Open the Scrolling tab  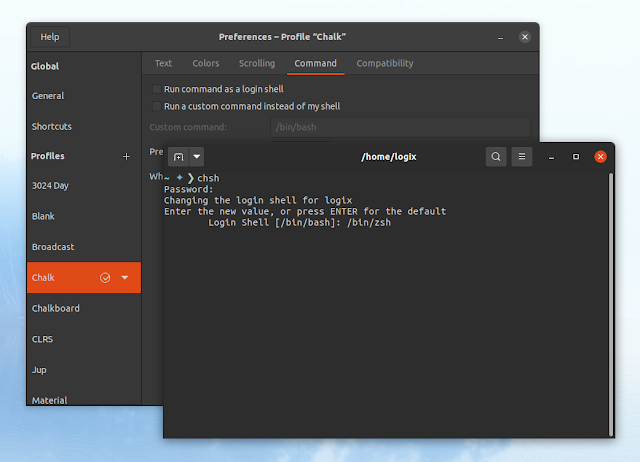pyautogui.click(x=257, y=63)
